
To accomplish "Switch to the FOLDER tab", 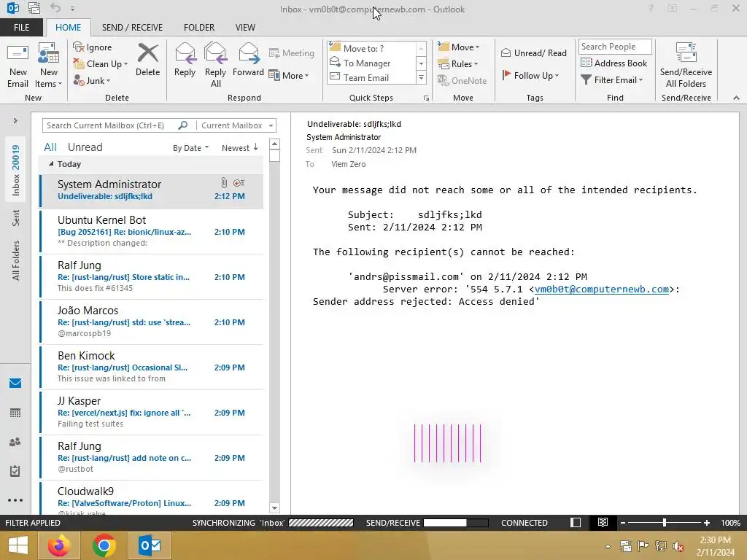I will (199, 27).
